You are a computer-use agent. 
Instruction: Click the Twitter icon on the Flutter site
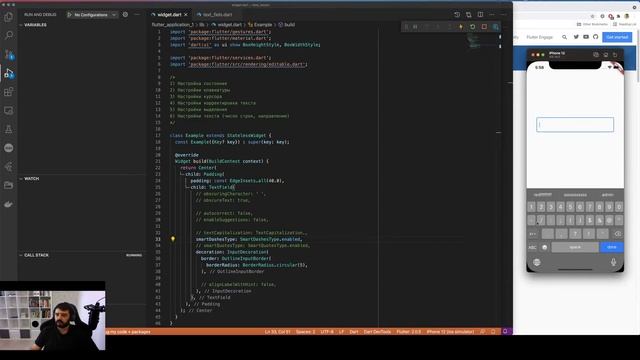tap(576, 37)
